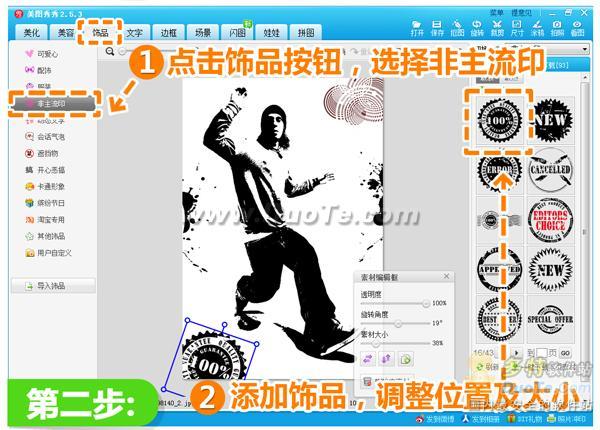Select the 淘宝专用 Taobao category
Viewport: 600px width, 430px height.
45,220
